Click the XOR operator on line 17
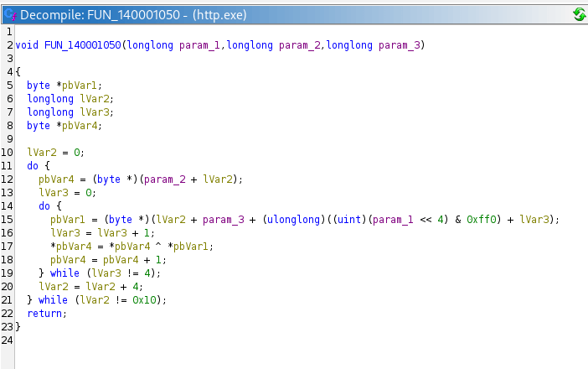 (x=158, y=246)
